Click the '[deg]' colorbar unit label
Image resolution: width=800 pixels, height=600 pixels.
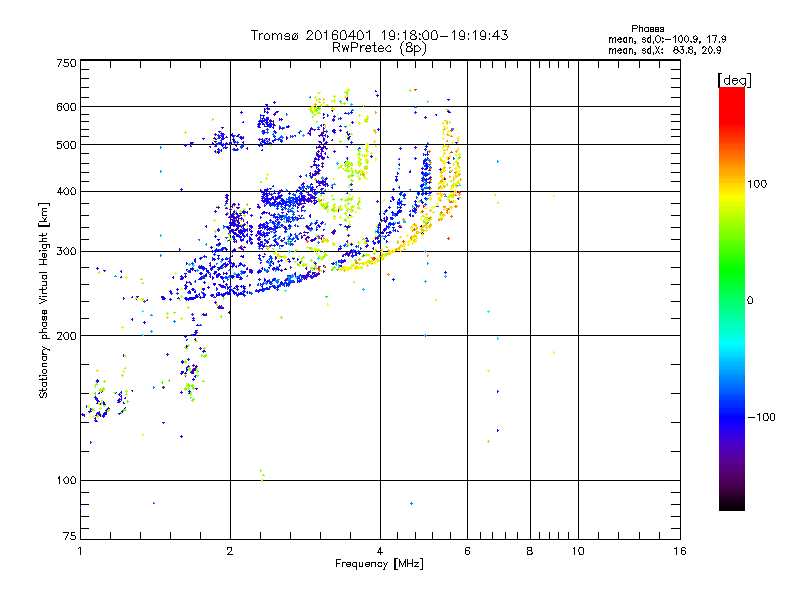point(734,80)
